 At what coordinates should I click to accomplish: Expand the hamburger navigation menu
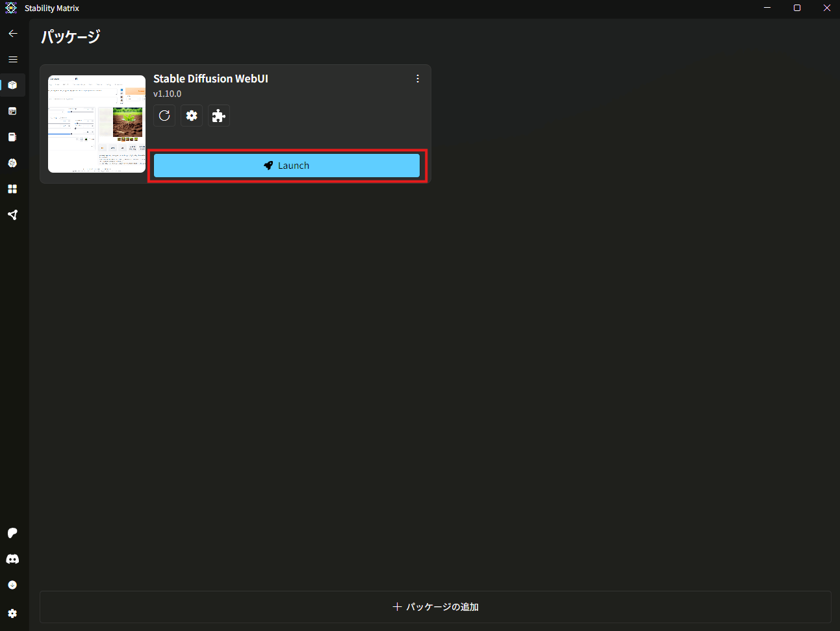click(x=13, y=59)
